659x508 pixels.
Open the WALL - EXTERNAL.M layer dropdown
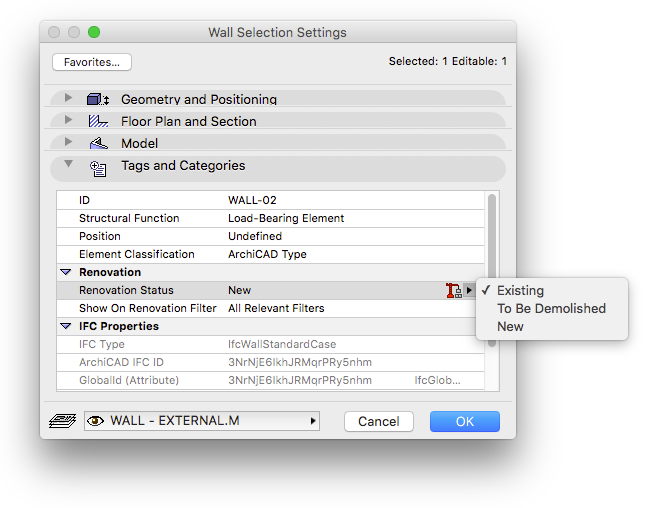tap(312, 422)
